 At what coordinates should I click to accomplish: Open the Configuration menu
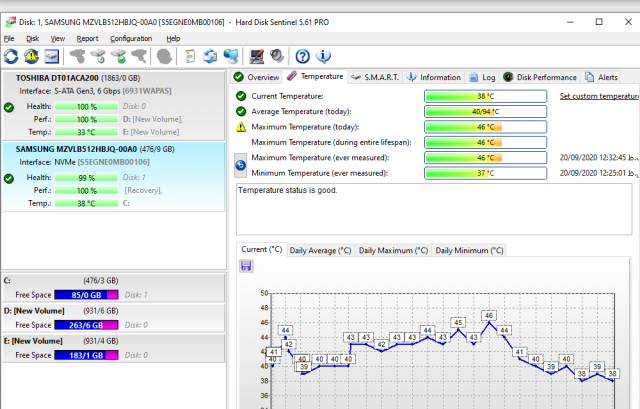click(131, 38)
